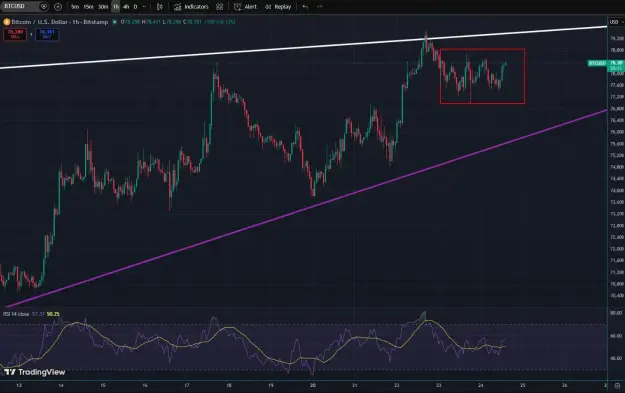
Task: Switch to the 5m timeframe
Action: pos(75,7)
